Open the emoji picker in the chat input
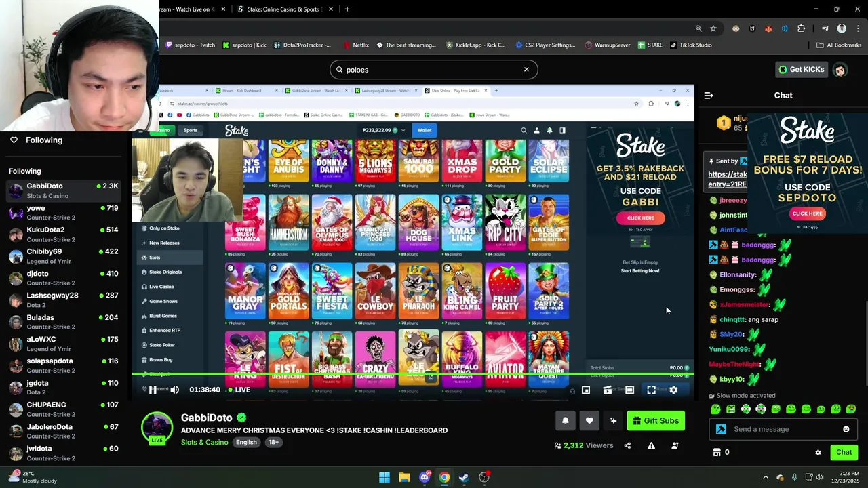 tap(846, 429)
